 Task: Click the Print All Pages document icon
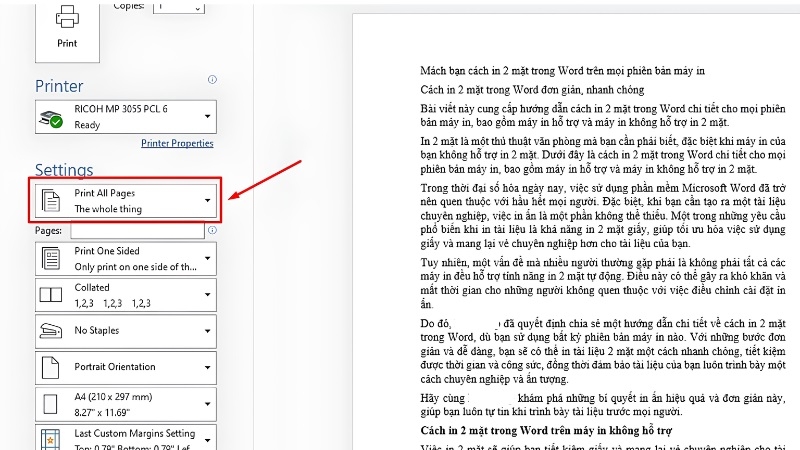[x=51, y=201]
